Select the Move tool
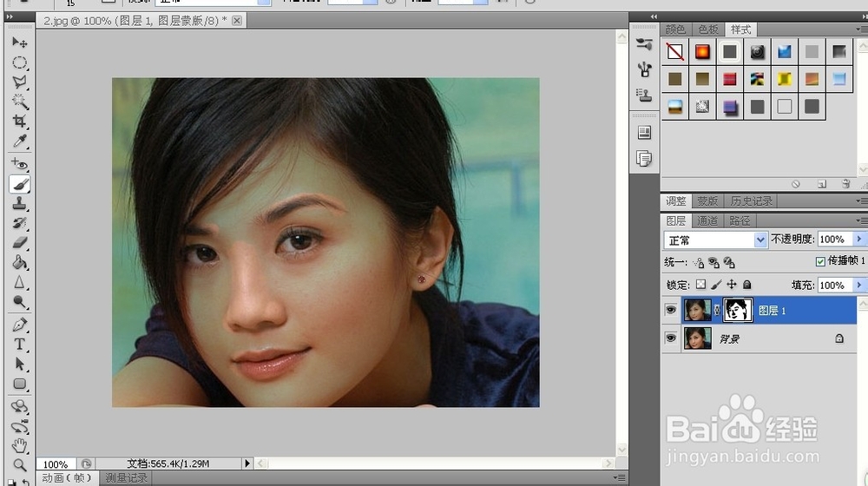Image resolution: width=868 pixels, height=486 pixels. point(19,43)
